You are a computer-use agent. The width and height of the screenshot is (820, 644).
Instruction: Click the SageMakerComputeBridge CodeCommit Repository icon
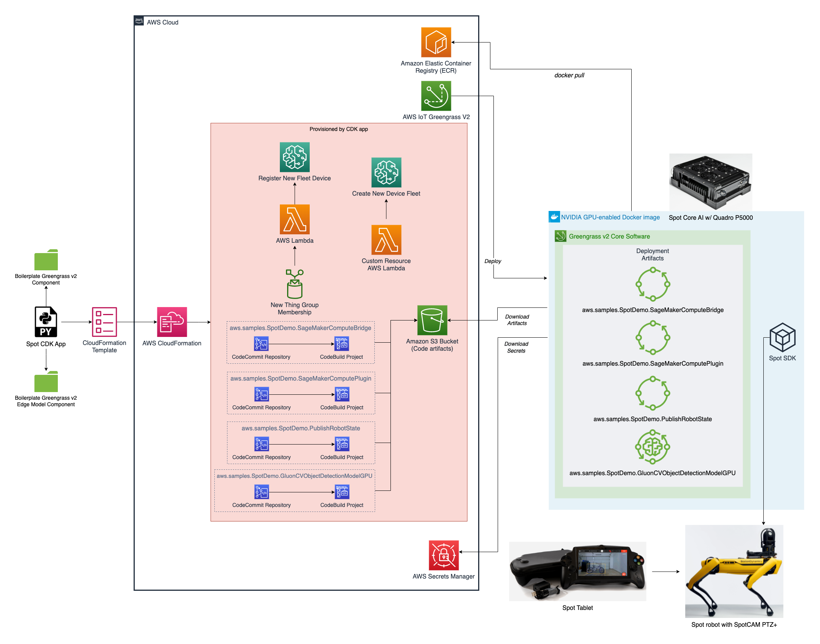[261, 344]
